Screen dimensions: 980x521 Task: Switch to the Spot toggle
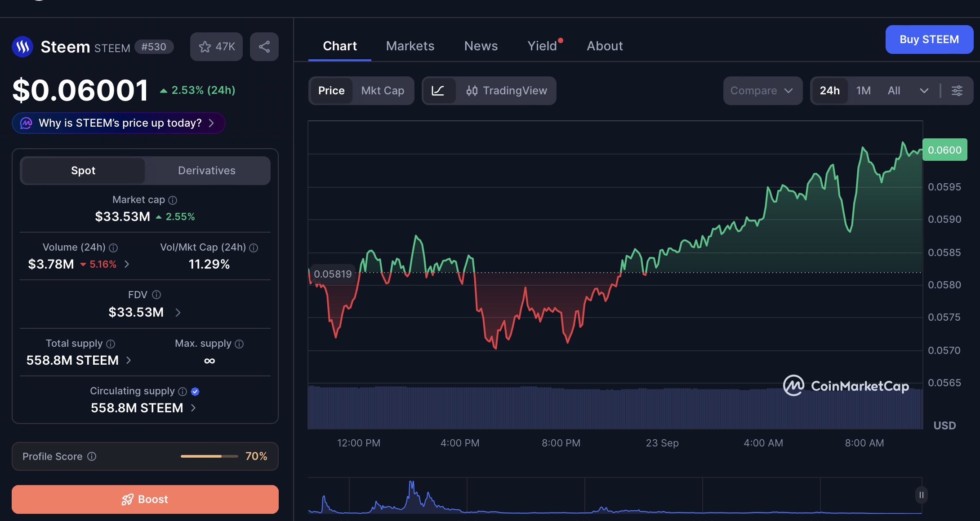(83, 171)
